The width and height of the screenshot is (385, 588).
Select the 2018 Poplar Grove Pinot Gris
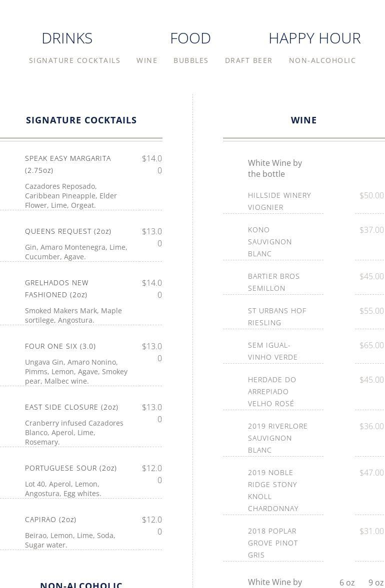click(x=273, y=543)
